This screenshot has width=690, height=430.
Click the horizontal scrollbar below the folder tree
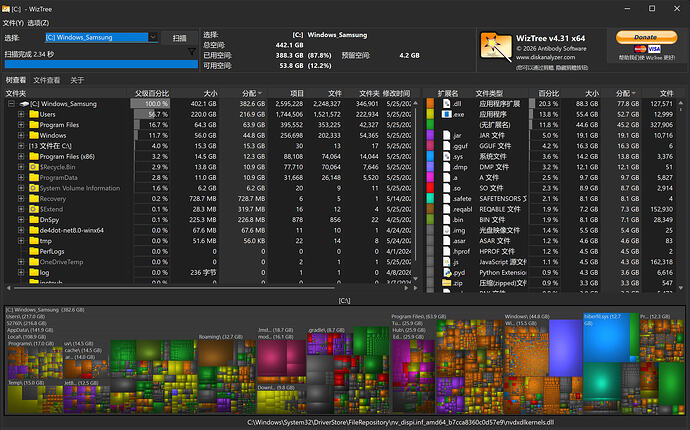pos(174,288)
